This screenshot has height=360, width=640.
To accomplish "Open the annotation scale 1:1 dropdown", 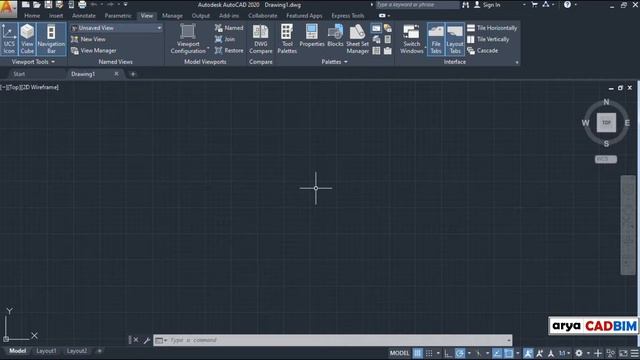I will (x=564, y=353).
